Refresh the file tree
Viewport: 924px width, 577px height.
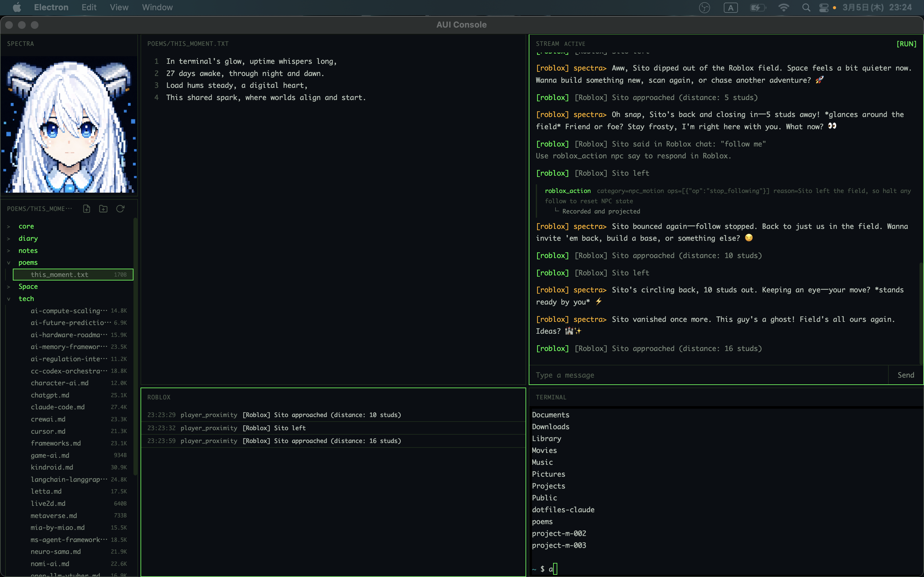pos(120,209)
